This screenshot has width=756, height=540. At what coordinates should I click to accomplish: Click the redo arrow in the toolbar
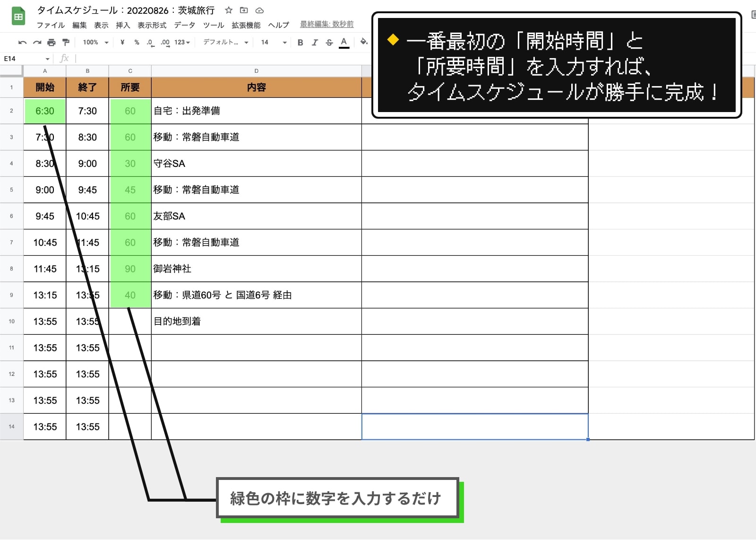pos(37,43)
